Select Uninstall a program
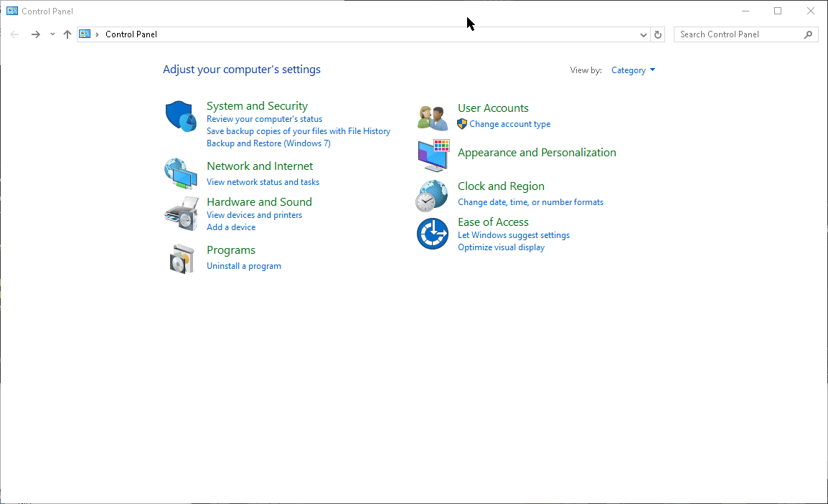Image resolution: width=828 pixels, height=504 pixels. pyautogui.click(x=244, y=266)
